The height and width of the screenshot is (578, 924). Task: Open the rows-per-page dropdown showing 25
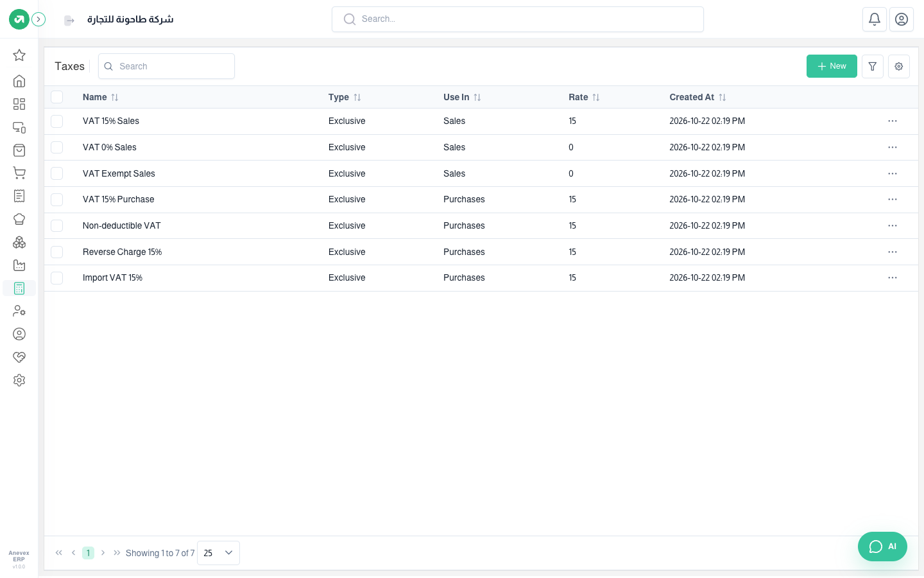tap(218, 553)
